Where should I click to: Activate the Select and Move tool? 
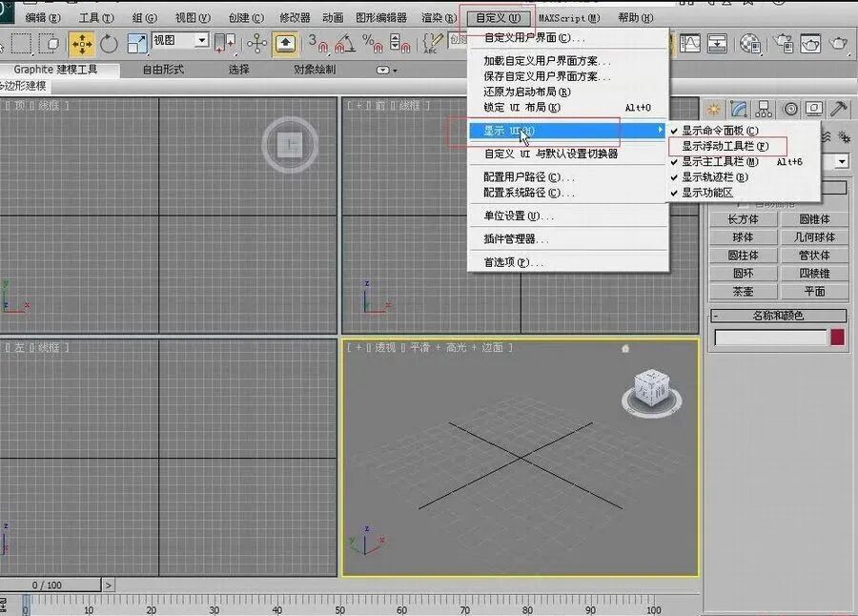tap(82, 44)
